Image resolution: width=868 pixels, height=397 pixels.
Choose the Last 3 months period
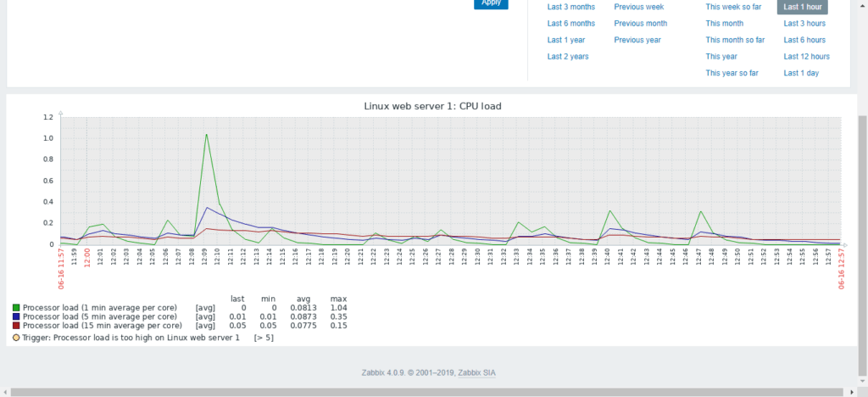(x=570, y=7)
